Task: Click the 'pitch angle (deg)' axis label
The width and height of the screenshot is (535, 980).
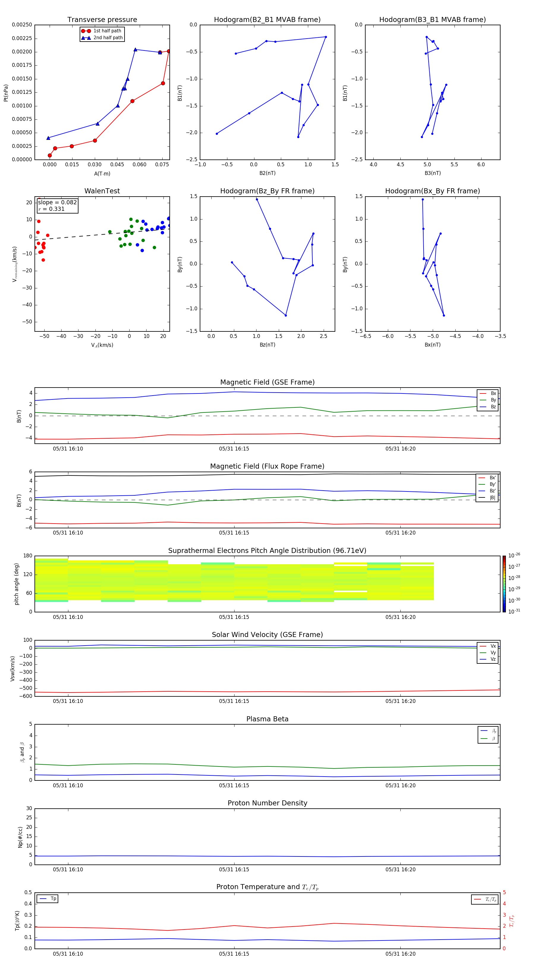Action: (16, 584)
